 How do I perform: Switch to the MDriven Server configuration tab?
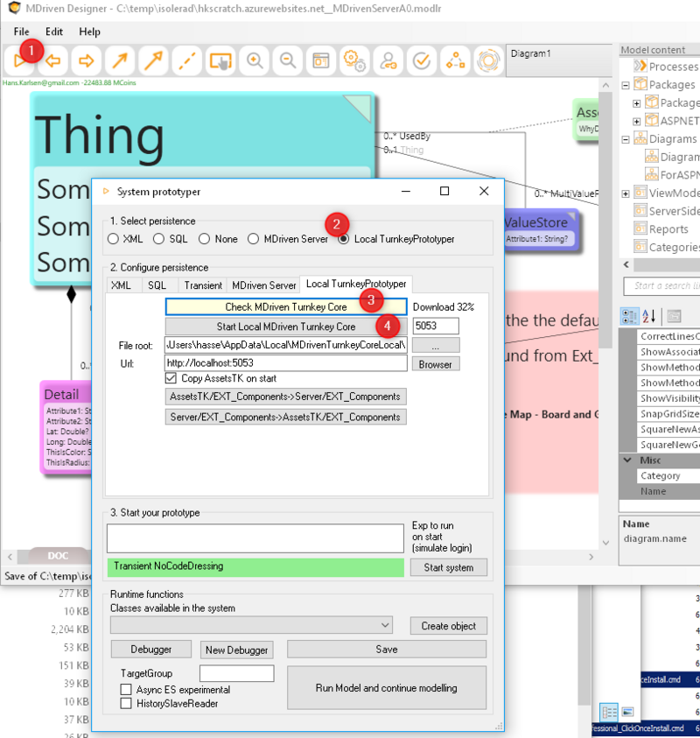click(x=263, y=285)
